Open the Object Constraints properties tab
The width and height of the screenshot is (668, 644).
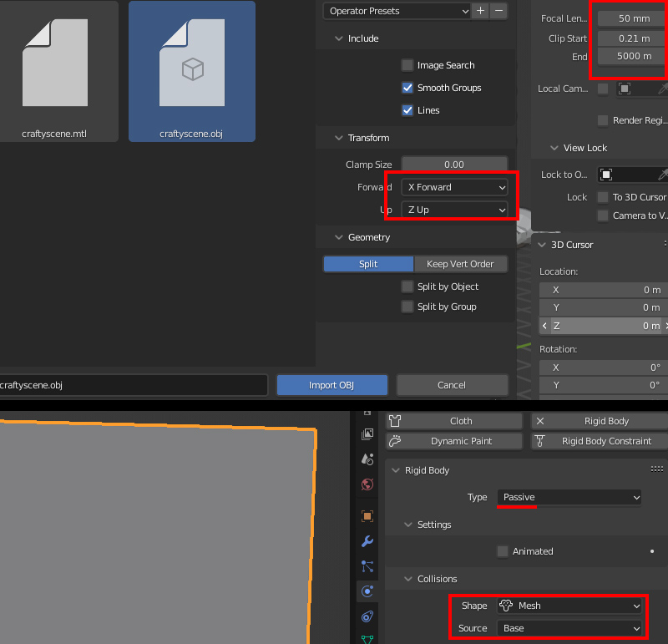(367, 616)
